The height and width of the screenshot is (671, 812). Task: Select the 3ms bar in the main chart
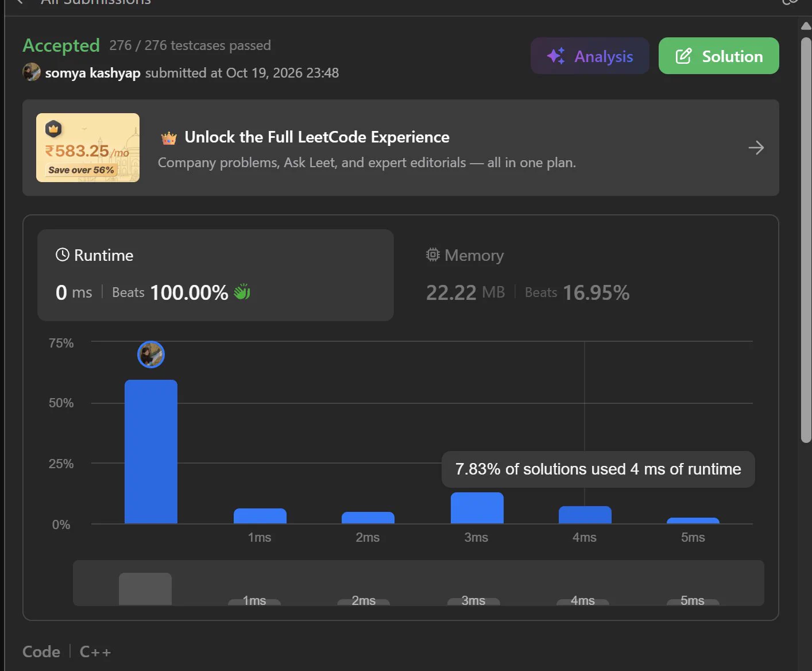tap(477, 508)
